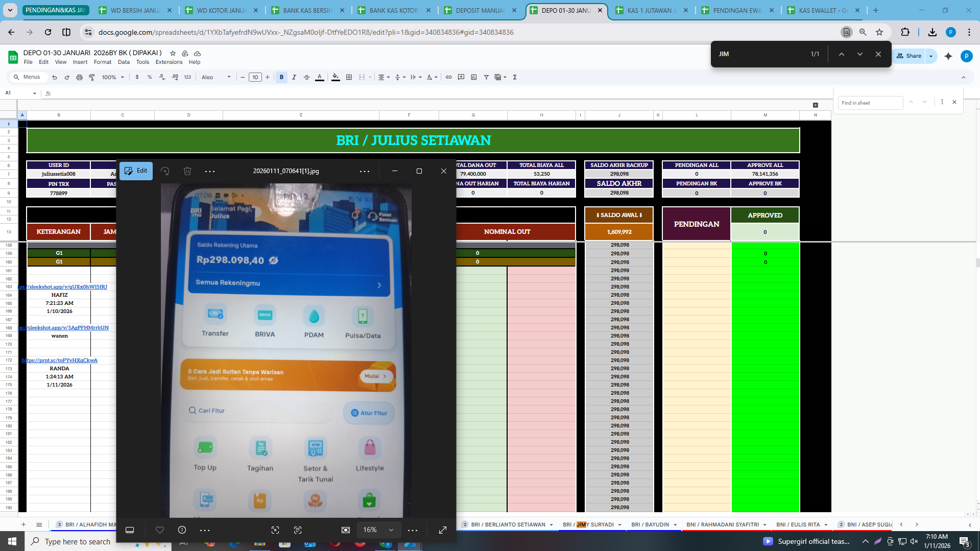Switch to WD BERSIH JANUARI browser tab

[x=136, y=10]
